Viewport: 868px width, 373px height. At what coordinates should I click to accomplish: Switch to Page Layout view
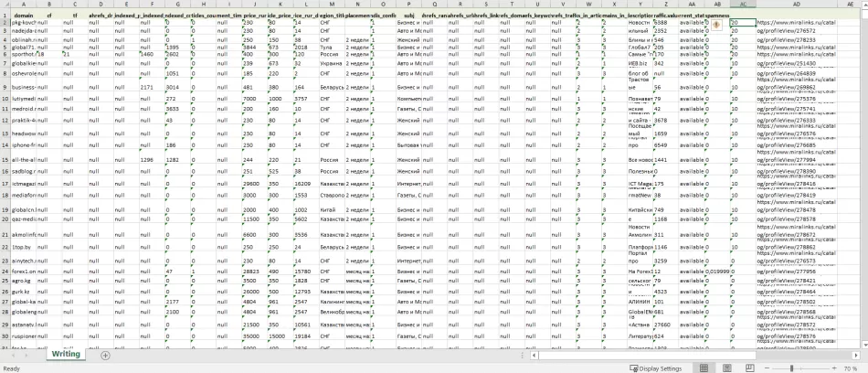(x=727, y=368)
